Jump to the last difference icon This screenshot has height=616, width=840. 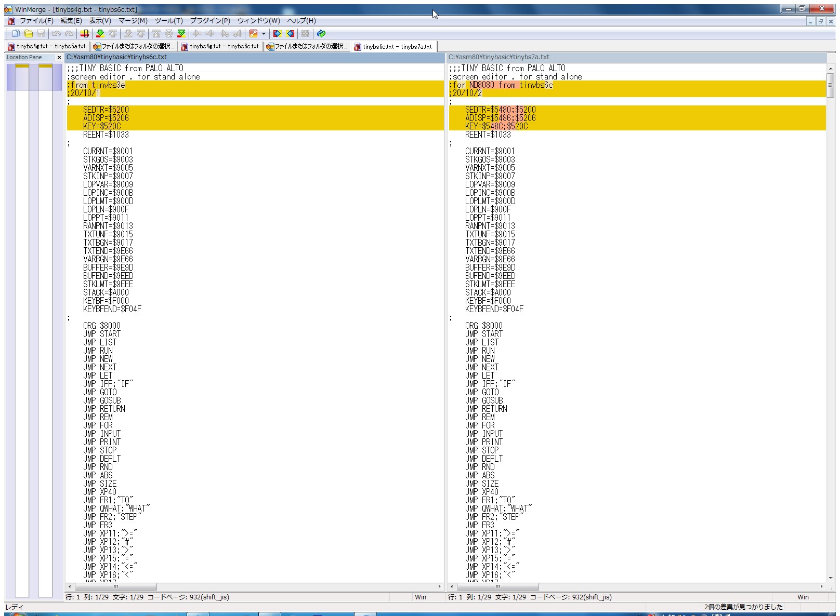[x=181, y=33]
